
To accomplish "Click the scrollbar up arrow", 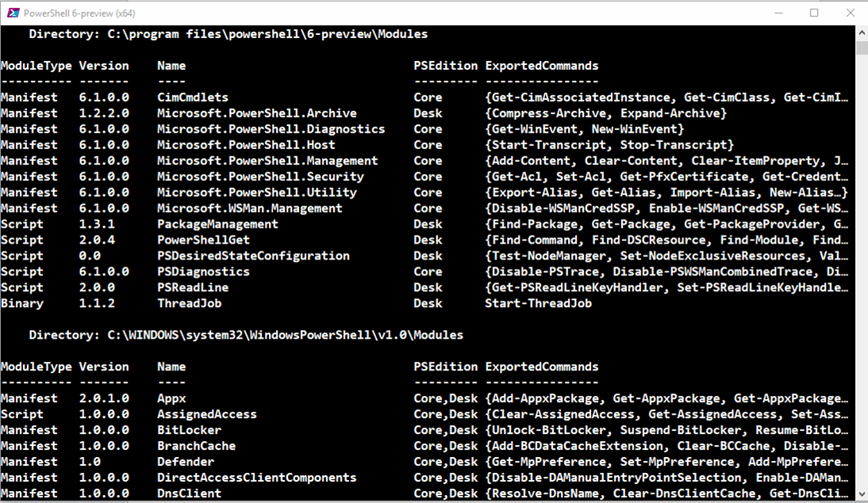I will tap(862, 33).
